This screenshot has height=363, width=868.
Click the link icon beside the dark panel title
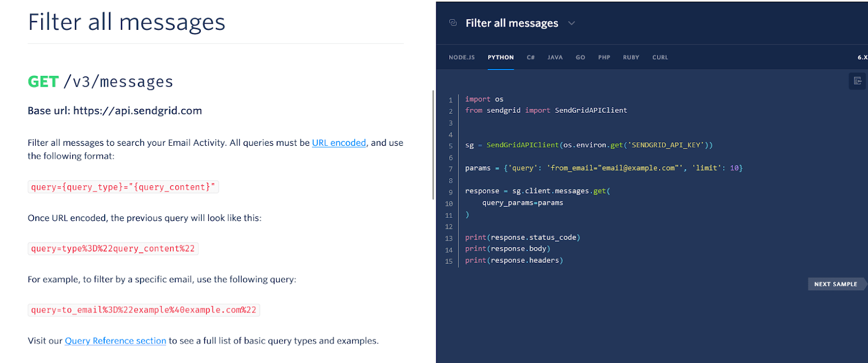(x=453, y=23)
